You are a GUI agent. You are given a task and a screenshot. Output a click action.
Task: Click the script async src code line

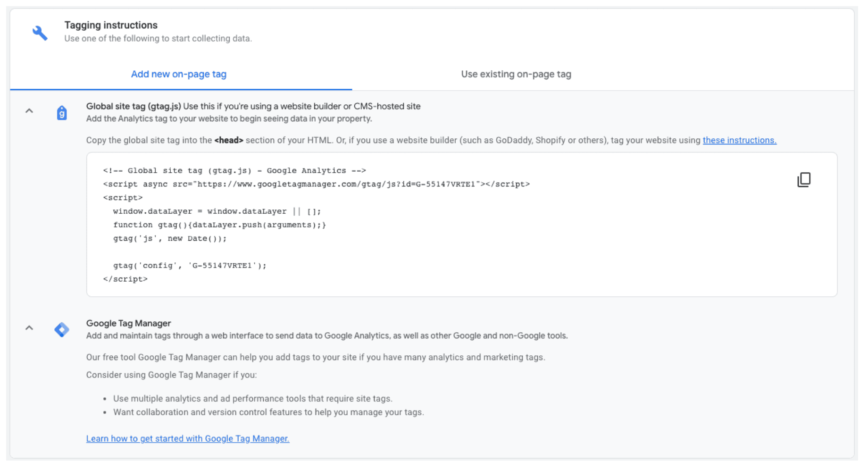tap(316, 184)
